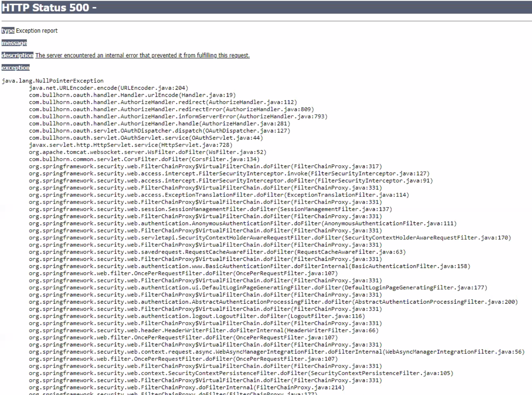This screenshot has width=532, height=395.
Task: Click the OAuthServlet.service stack trace line
Action: 146,138
